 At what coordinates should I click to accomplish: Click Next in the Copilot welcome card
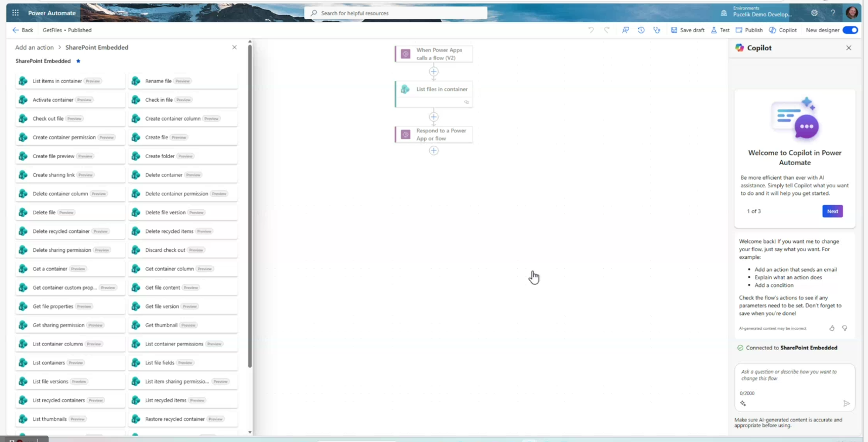coord(832,211)
